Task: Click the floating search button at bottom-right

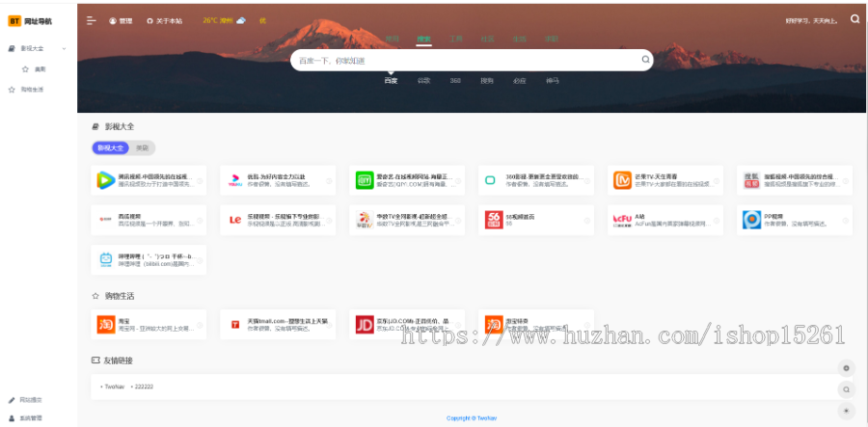Action: click(846, 389)
